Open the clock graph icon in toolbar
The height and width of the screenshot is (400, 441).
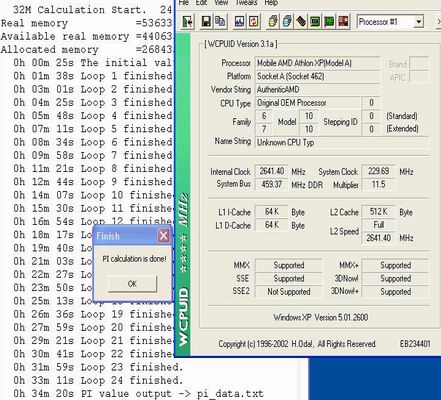coord(239,22)
